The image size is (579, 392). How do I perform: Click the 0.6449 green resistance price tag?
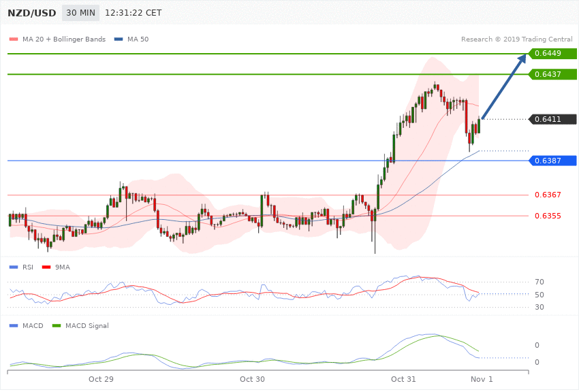point(553,54)
